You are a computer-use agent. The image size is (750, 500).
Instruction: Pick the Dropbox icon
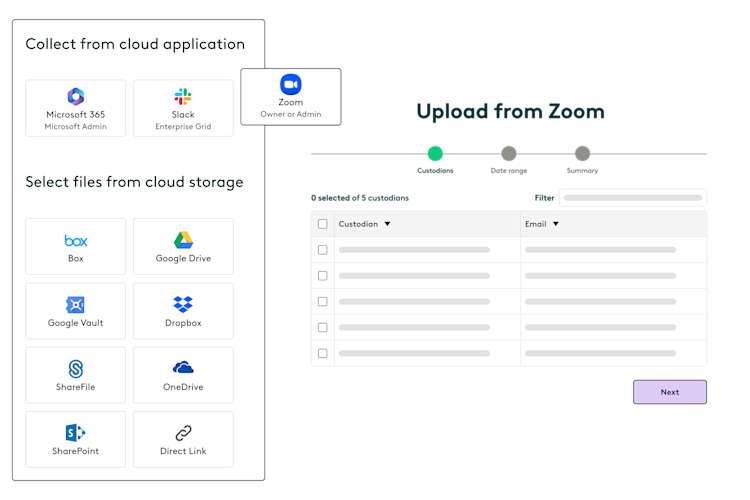[x=183, y=304]
